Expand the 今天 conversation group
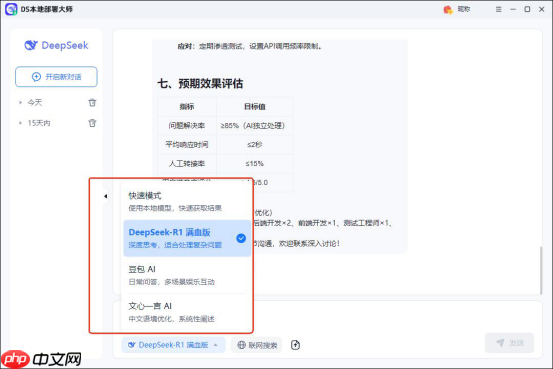This screenshot has height=369, width=553. pos(20,103)
